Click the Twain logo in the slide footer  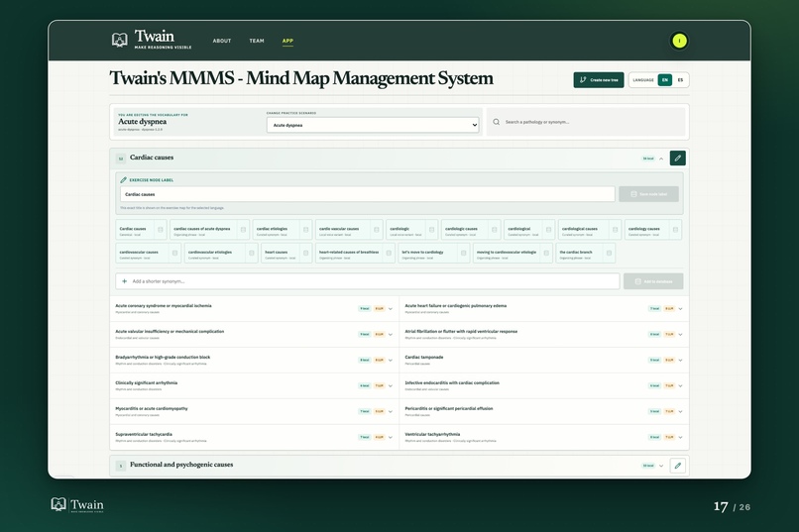(x=77, y=504)
